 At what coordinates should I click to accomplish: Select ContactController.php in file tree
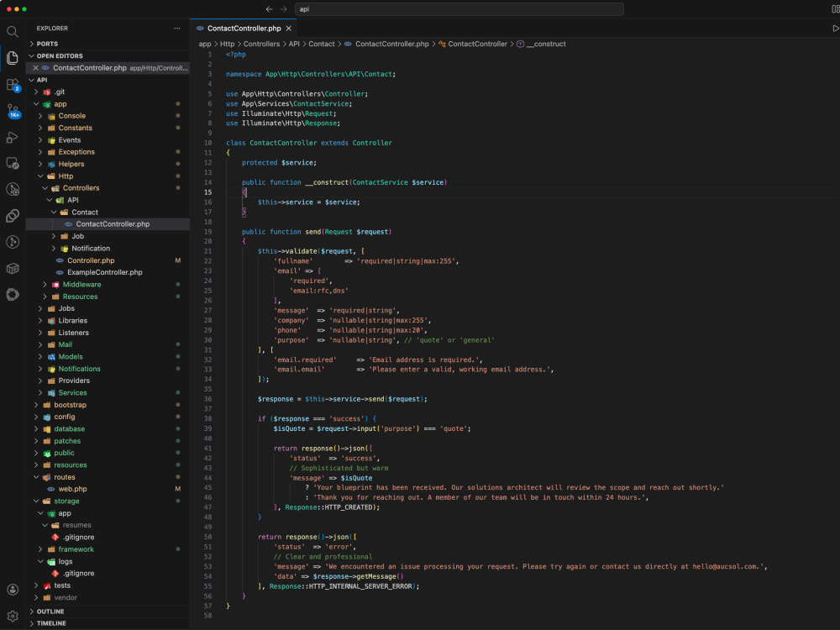coord(108,224)
